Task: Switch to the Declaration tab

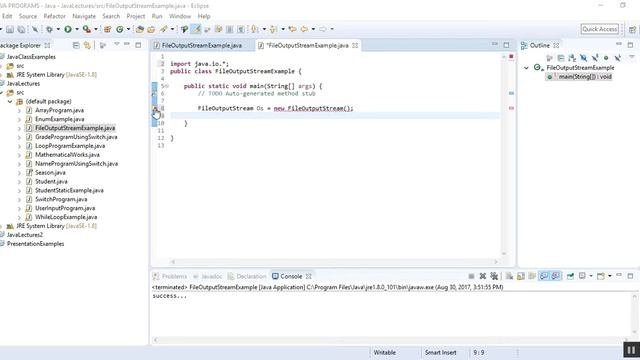Action: (x=247, y=276)
